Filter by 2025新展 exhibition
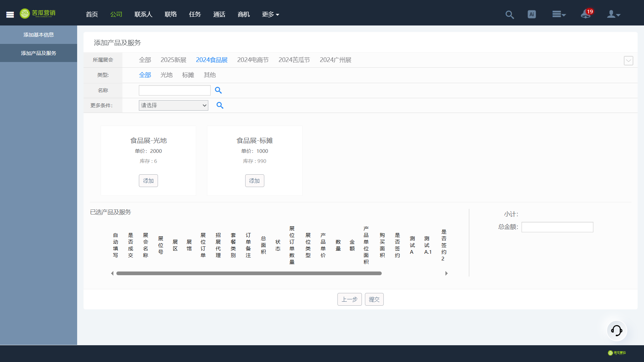This screenshot has width=644, height=362. click(x=173, y=60)
